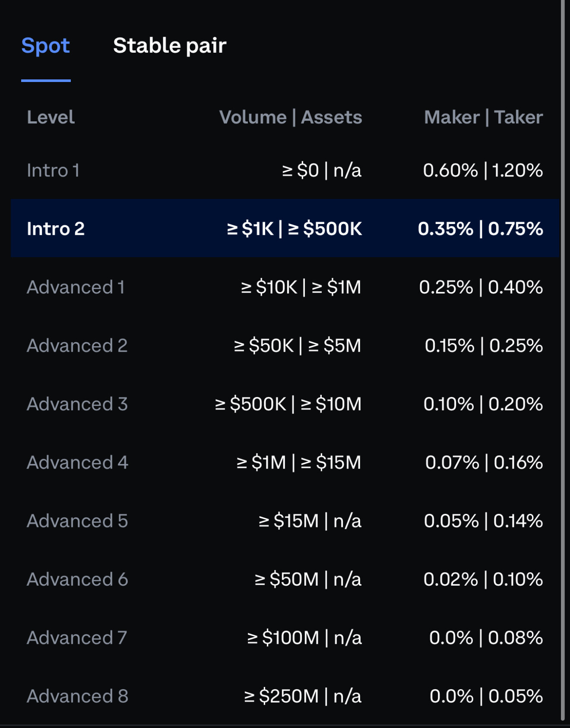Click the ≥ $250M | n/a volume cell

(x=303, y=696)
